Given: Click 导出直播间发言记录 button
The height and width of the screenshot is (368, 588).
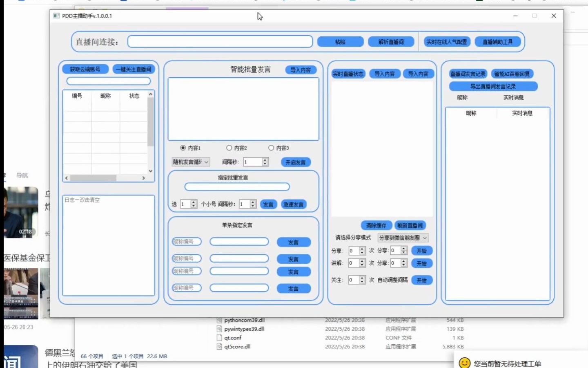Looking at the screenshot, I should click(x=493, y=86).
